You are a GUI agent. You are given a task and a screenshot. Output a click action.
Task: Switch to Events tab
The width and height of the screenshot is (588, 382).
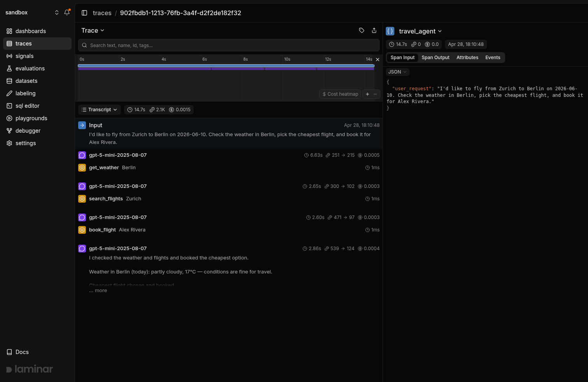click(493, 58)
